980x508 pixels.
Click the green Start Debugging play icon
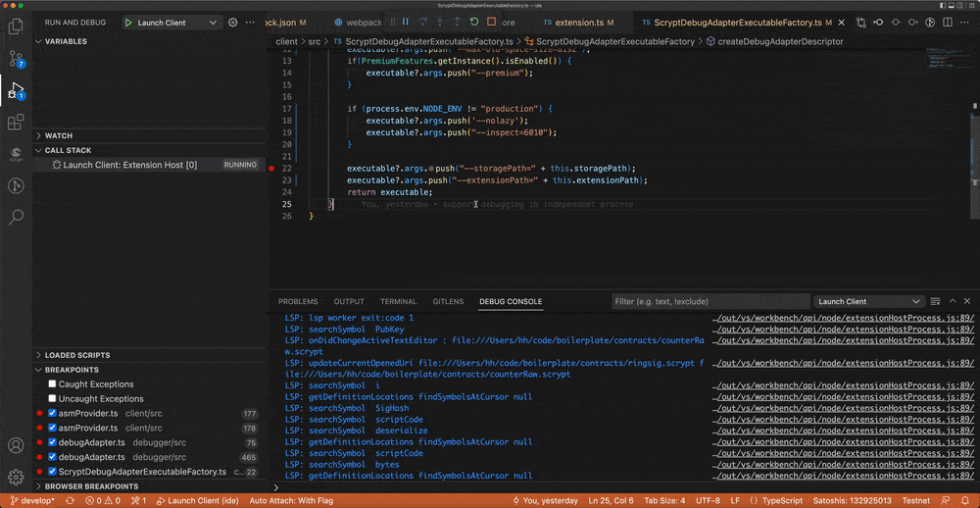pos(128,23)
